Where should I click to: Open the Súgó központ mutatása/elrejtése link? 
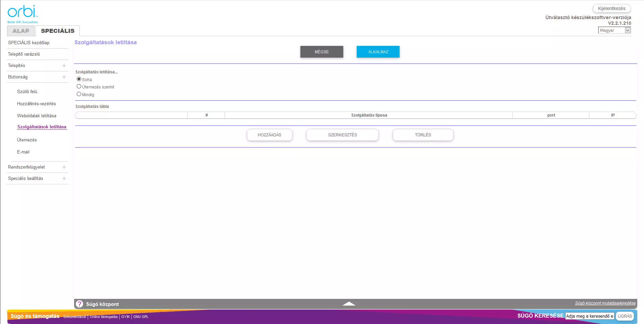605,303
